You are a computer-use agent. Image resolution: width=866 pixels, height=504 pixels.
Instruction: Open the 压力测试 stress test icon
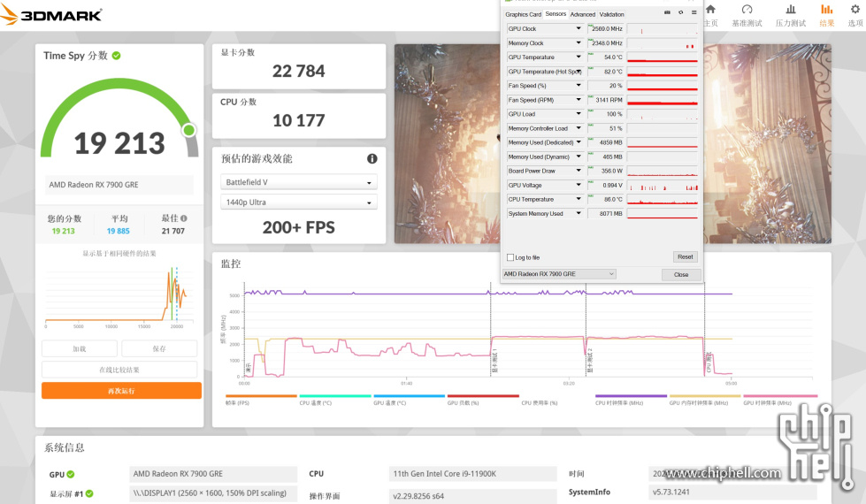point(790,10)
